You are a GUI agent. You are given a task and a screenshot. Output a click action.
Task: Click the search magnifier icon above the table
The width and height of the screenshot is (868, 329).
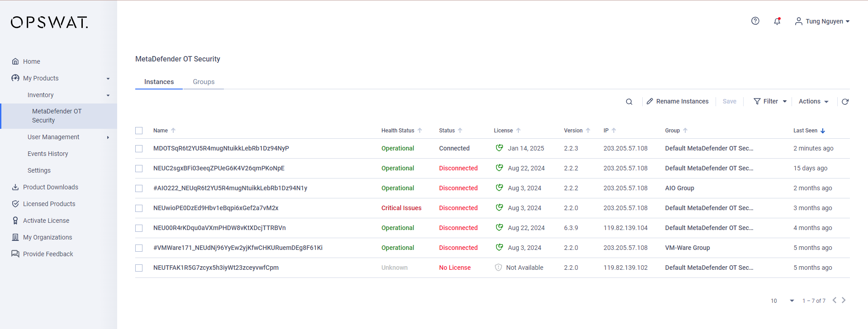coord(629,102)
